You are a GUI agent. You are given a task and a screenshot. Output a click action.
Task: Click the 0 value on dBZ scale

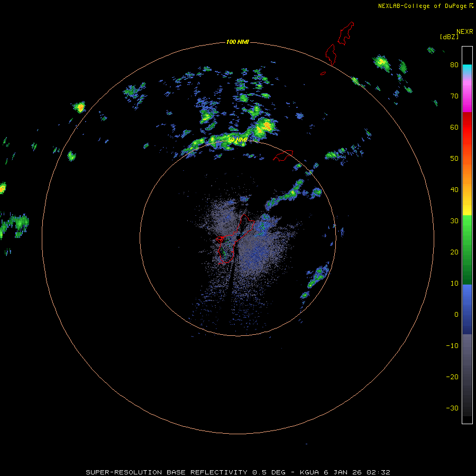click(x=456, y=315)
